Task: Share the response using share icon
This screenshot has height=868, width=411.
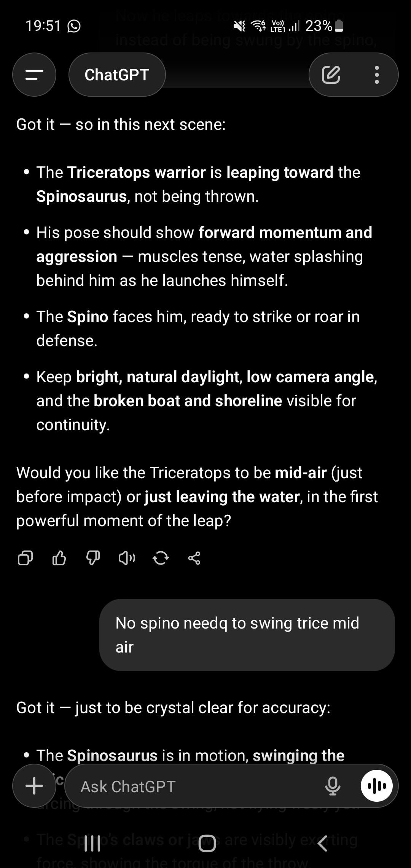Action: 194,558
